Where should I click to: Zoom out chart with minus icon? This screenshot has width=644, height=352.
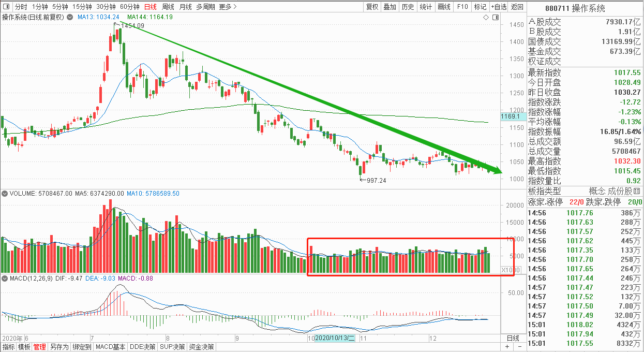519,347
